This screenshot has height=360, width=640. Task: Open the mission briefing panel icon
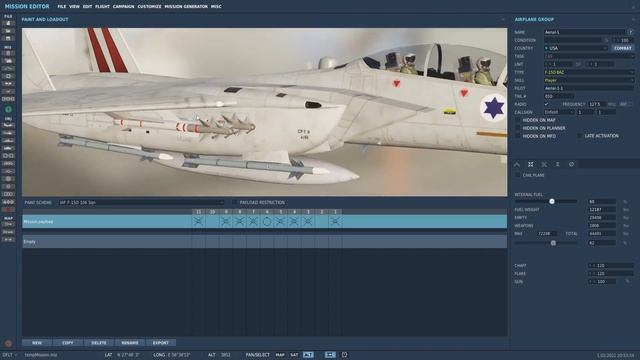8,53
